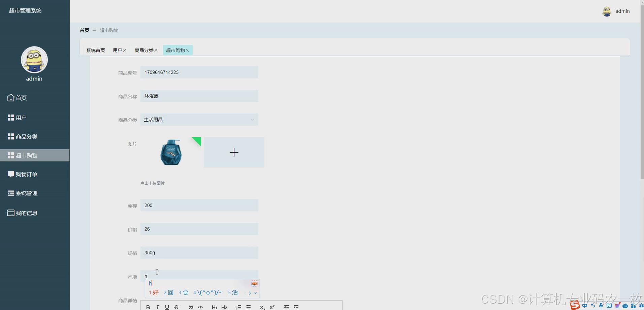
Task: Toggle italic formatting in the editor
Action: (x=157, y=307)
